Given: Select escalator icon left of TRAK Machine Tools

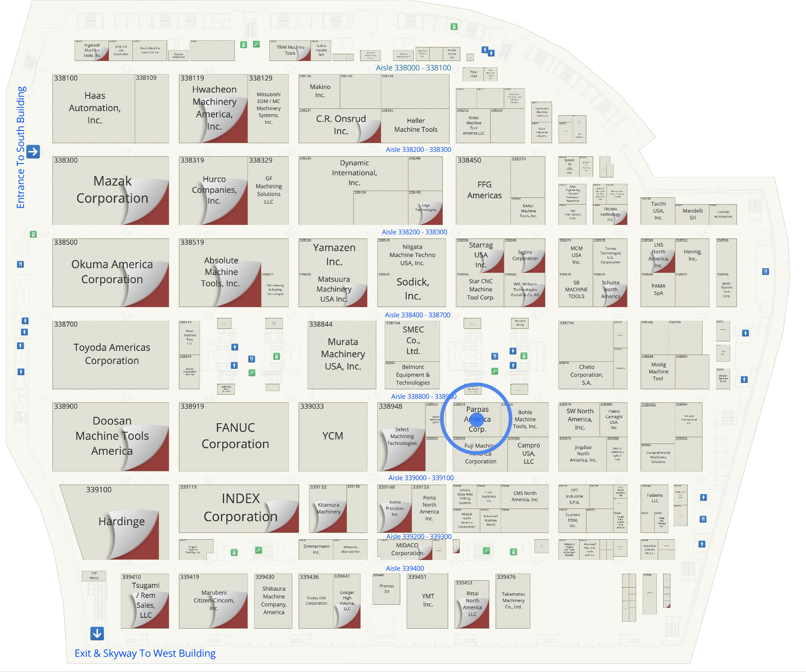Looking at the screenshot, I should tap(257, 44).
